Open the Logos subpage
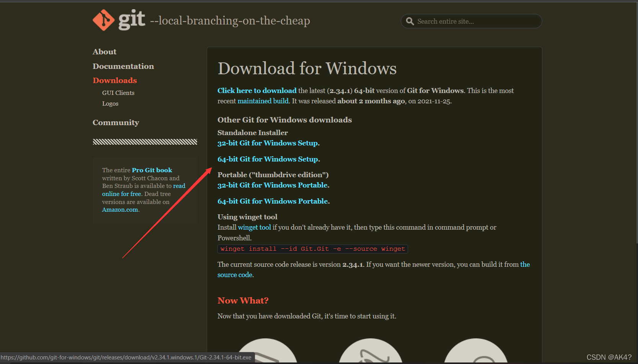Image resolution: width=638 pixels, height=364 pixels. coord(110,103)
